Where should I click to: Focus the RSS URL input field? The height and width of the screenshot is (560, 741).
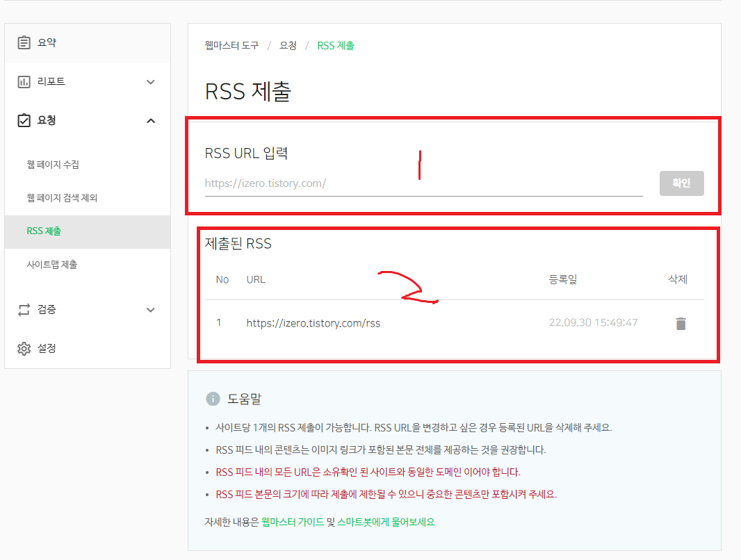click(423, 183)
